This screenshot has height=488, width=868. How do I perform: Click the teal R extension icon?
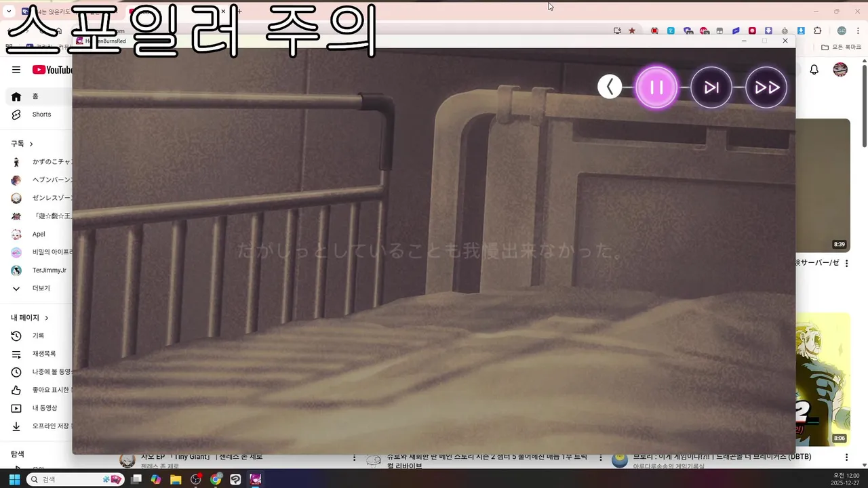tap(671, 30)
